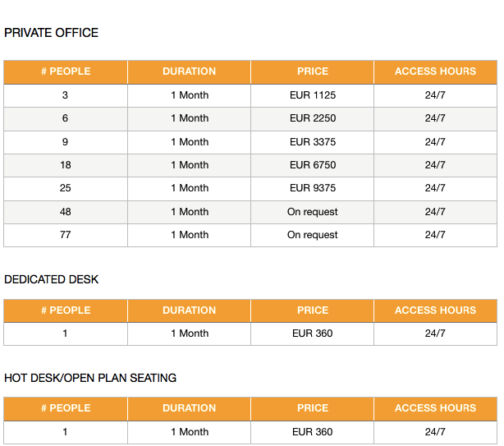This screenshot has height=446, width=504.
Task: Click the 25 people cell
Action: 65,188
